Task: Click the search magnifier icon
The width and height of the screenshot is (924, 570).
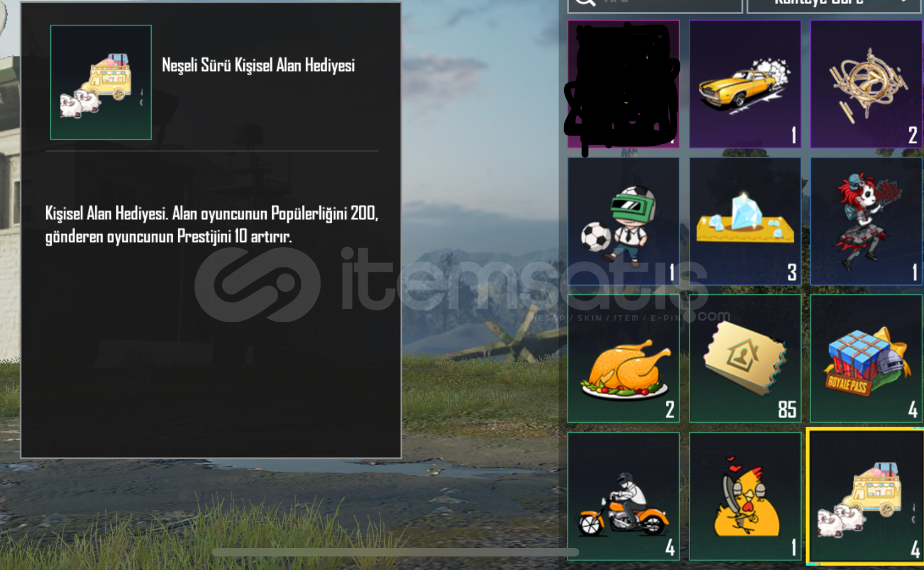Action: (586, 3)
